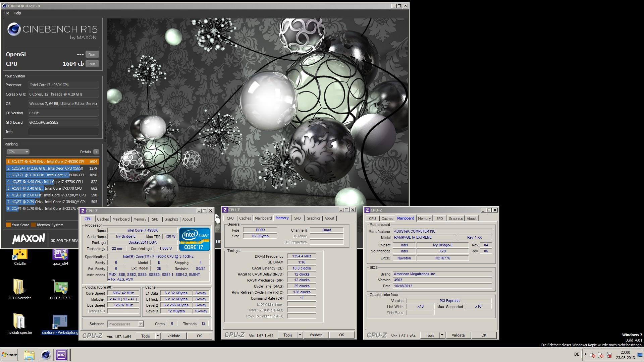The width and height of the screenshot is (644, 362).
Task: Click CAS# Latency 10.0 clocks value
Action: pyautogui.click(x=302, y=268)
